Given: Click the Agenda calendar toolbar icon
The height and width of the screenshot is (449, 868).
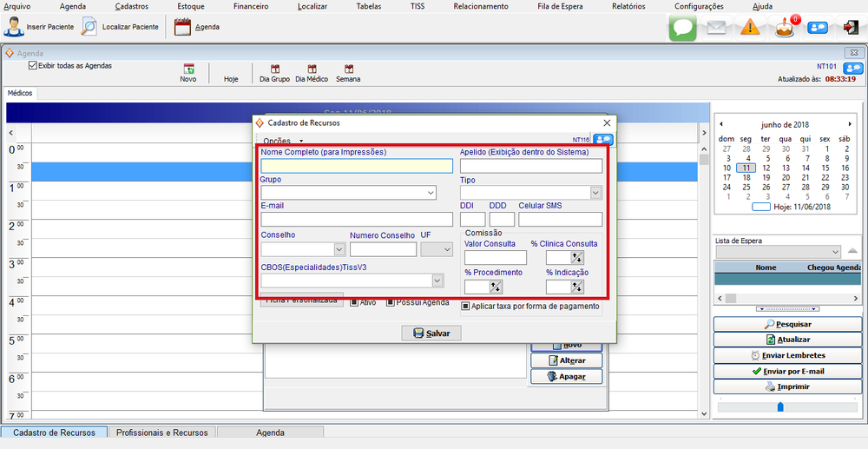Looking at the screenshot, I should coord(182,26).
